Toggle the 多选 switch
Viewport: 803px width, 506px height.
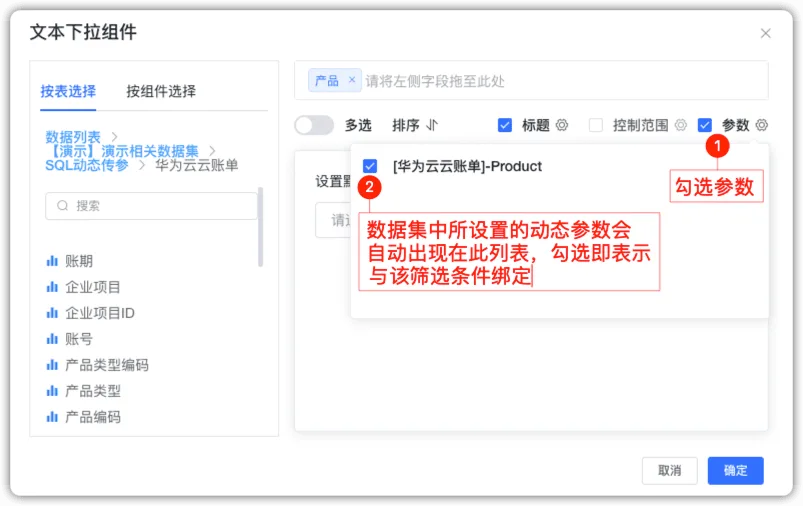coord(314,125)
